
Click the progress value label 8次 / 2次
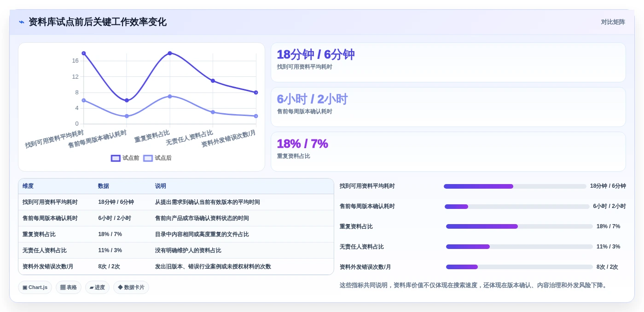coord(607,267)
